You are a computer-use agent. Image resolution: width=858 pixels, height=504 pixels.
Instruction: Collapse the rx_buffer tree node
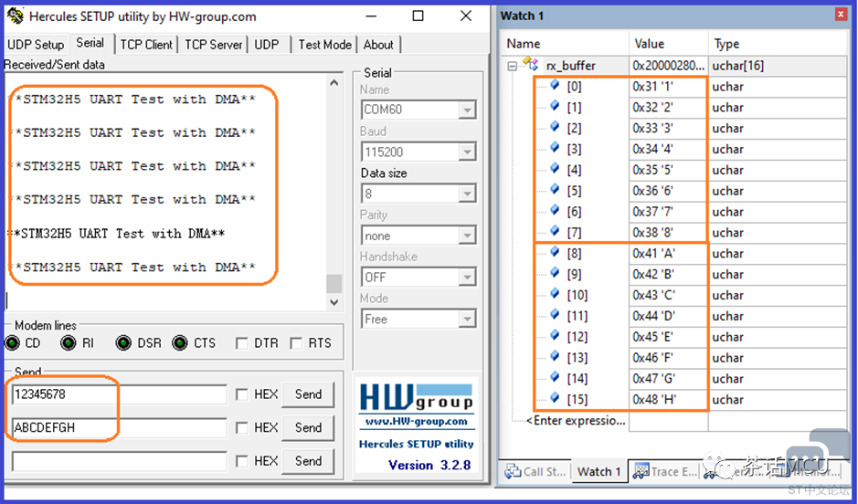pyautogui.click(x=513, y=66)
